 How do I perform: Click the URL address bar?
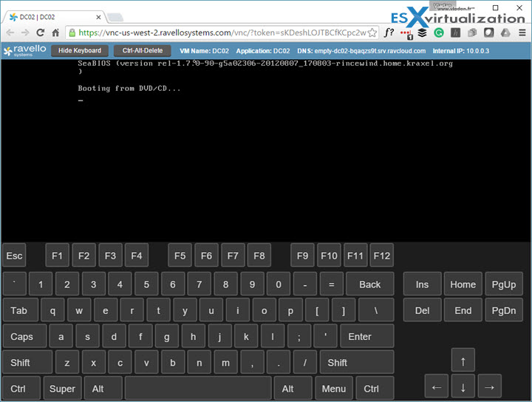(x=222, y=33)
